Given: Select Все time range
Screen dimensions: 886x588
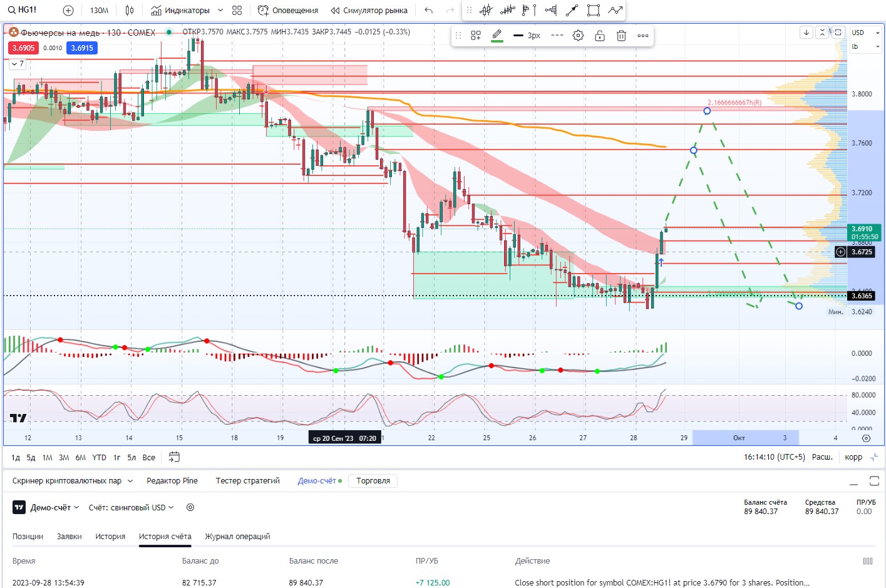Looking at the screenshot, I should tap(149, 458).
